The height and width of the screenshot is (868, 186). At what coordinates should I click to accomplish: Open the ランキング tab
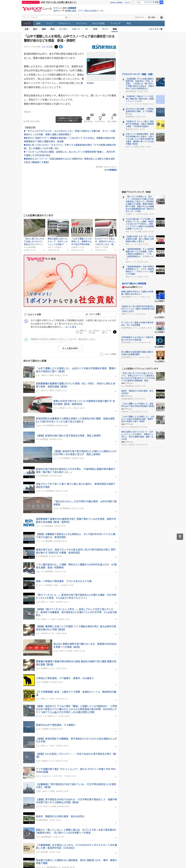tap(115, 24)
